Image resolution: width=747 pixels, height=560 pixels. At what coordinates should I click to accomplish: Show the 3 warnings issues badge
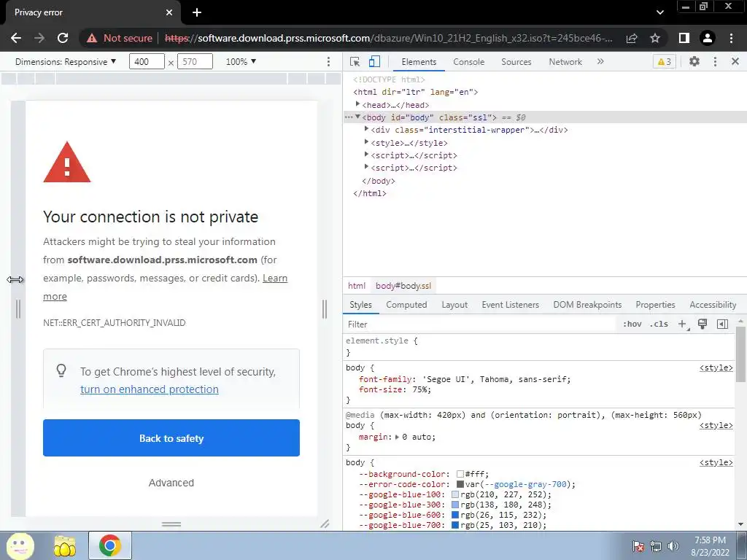(x=665, y=62)
